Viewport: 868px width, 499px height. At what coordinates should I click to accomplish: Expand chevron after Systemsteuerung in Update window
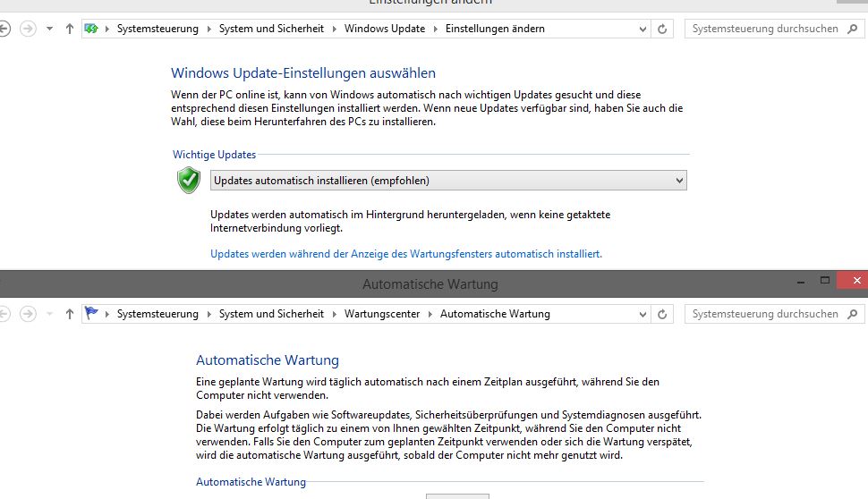(x=208, y=29)
